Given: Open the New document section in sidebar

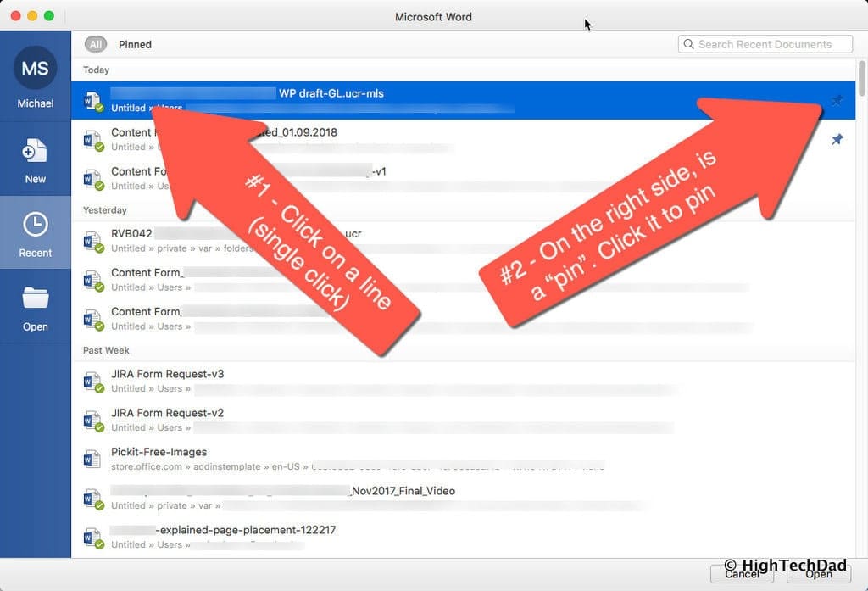Looking at the screenshot, I should [35, 159].
